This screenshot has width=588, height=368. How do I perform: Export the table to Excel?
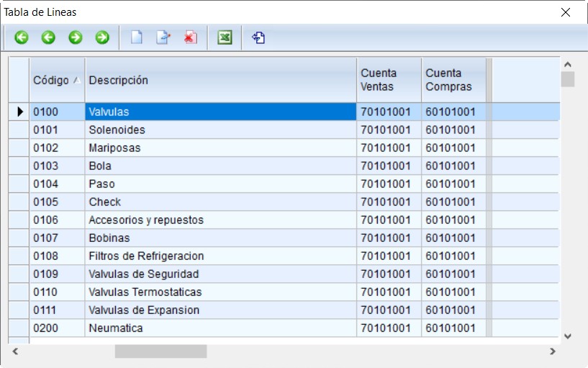point(225,37)
